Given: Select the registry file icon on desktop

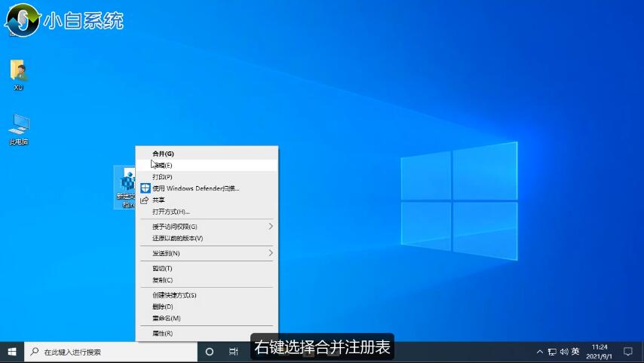Looking at the screenshot, I should (x=125, y=185).
